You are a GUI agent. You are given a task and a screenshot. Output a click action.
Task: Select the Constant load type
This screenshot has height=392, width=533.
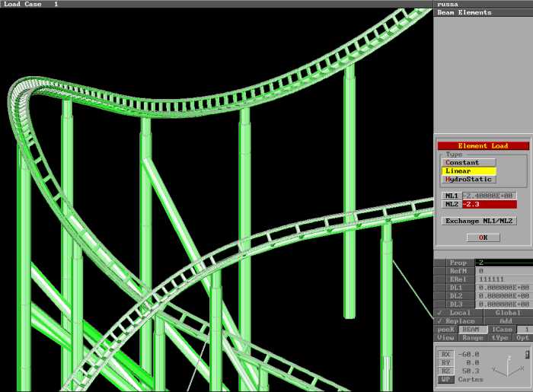tap(468, 162)
